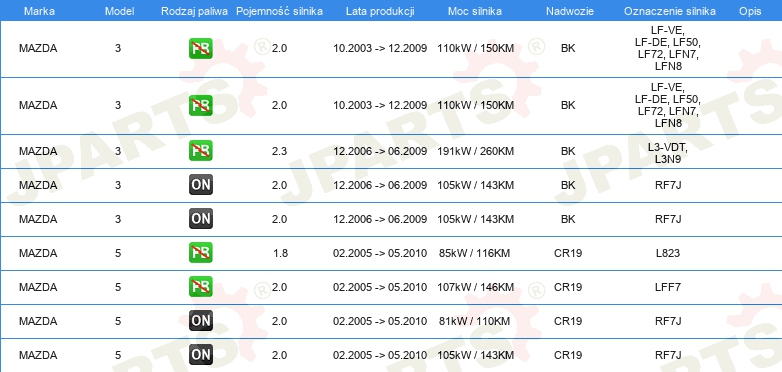The height and width of the screenshot is (372, 782).
Task: Click the 85kW / 116KM power cell
Action: 474,253
